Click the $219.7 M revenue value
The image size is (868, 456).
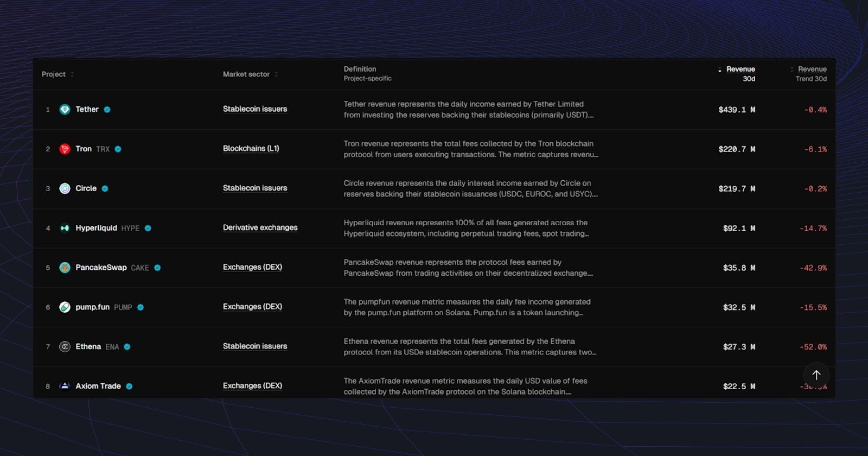tap(737, 189)
